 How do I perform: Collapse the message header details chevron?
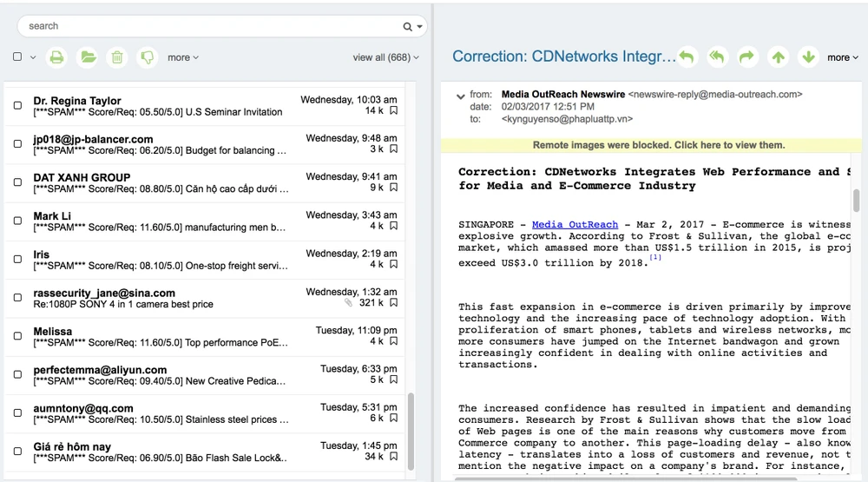click(x=460, y=96)
